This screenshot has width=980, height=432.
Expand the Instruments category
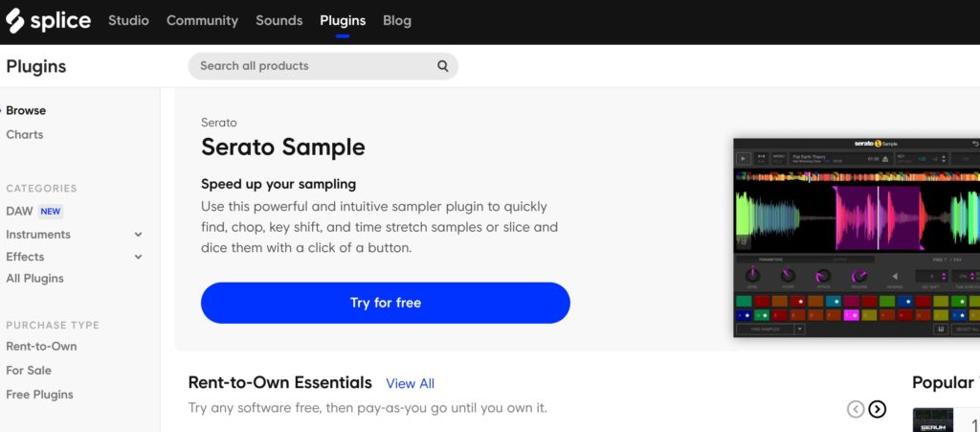click(139, 235)
